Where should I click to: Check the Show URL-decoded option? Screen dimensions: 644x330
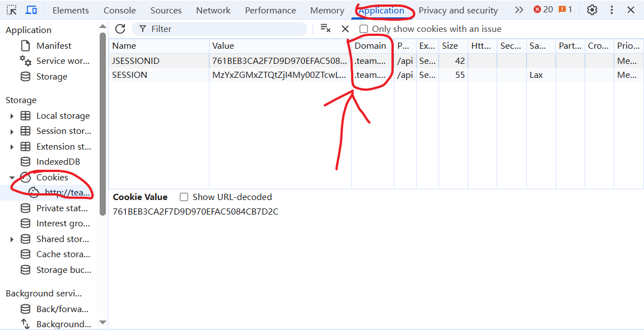point(184,197)
